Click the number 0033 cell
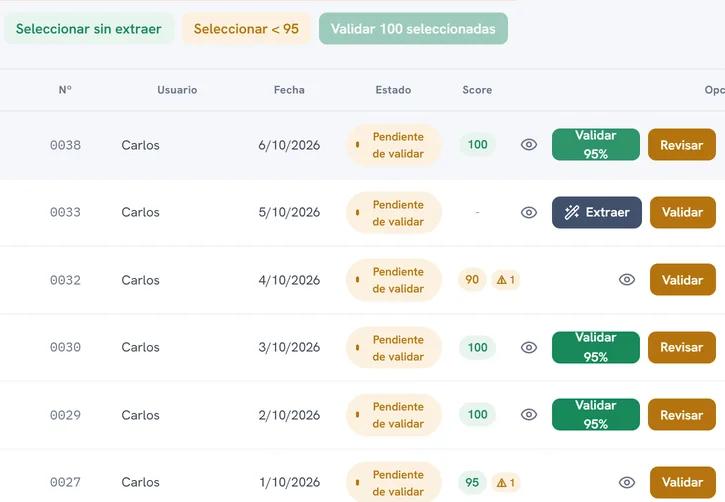Screen dimensions: 725x502 point(65,212)
